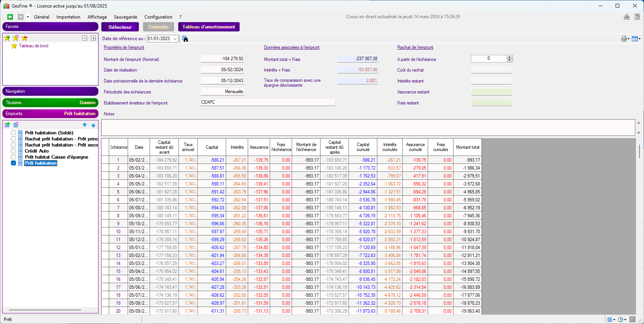This screenshot has width=644, height=324.
Task: Click the green back navigation arrow
Action: click(x=10, y=17)
